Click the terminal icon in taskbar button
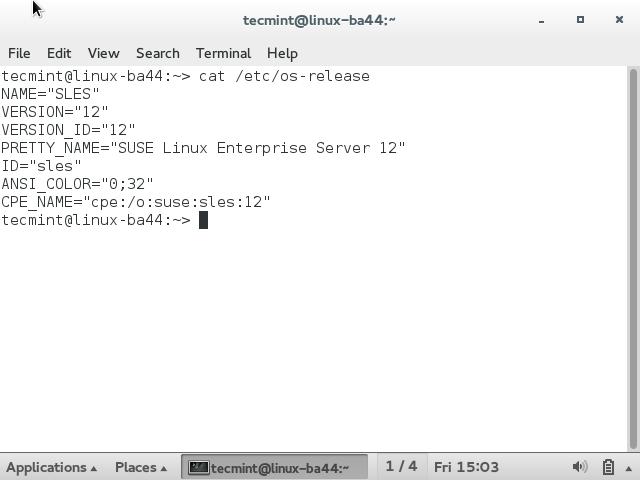Viewport: 640px width, 480px height. click(x=199, y=467)
